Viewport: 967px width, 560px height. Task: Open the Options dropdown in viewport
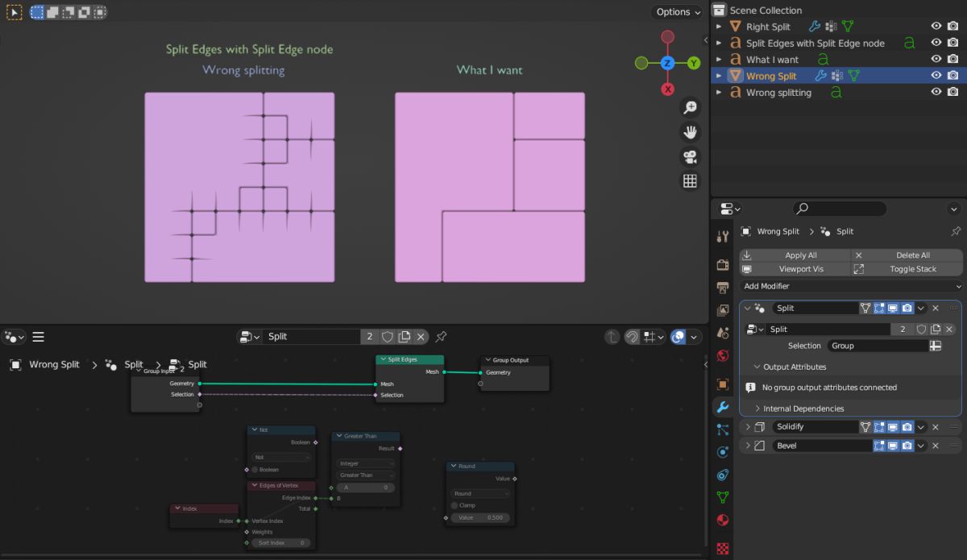pyautogui.click(x=679, y=12)
